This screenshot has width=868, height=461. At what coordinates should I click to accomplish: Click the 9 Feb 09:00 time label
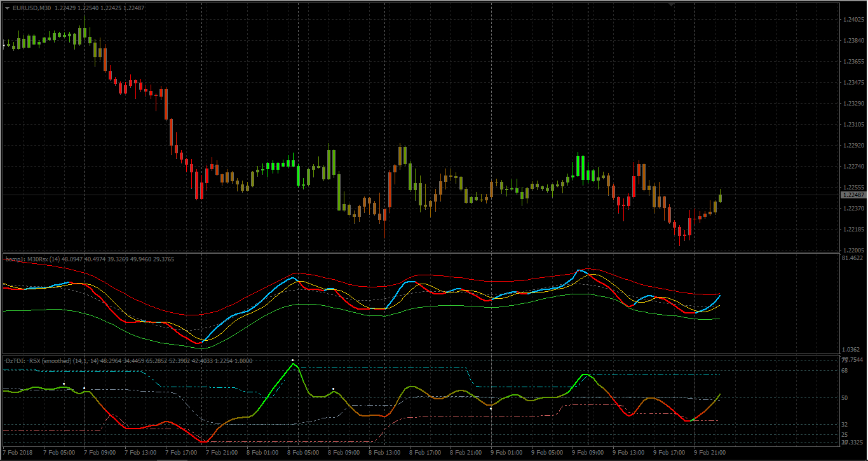[588, 453]
